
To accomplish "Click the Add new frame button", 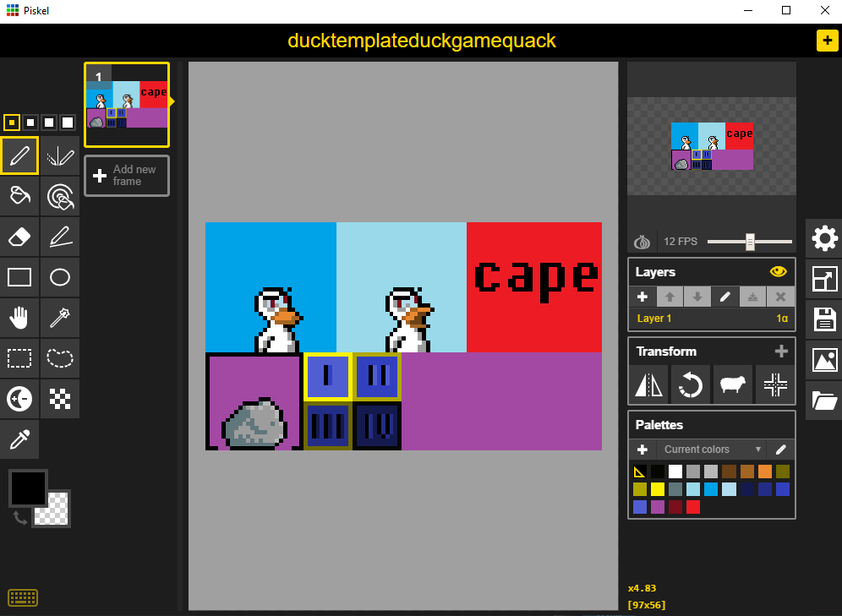I will pyautogui.click(x=127, y=176).
